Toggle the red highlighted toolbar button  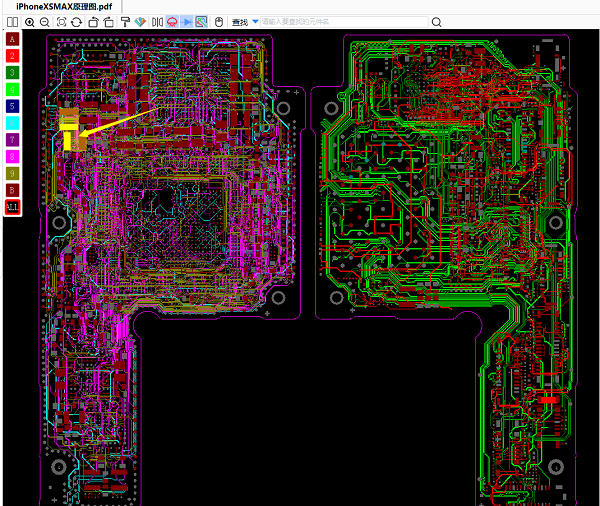[171, 21]
